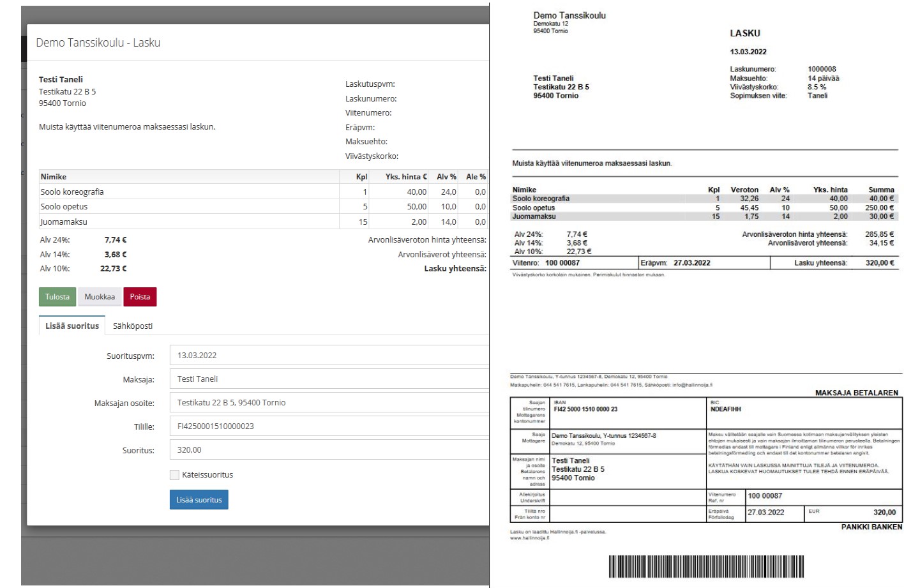This screenshot has height=588, width=904.
Task: Click the red Poista button
Action: coord(140,297)
